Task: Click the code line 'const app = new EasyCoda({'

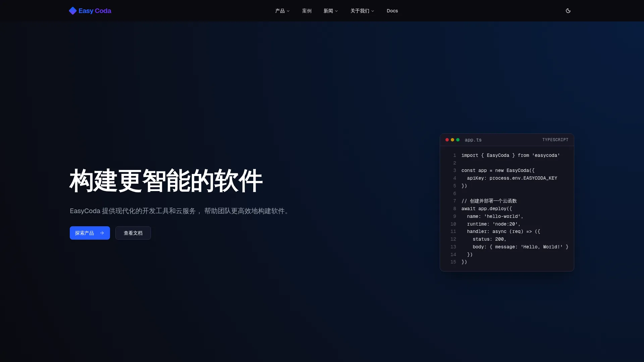Action: pos(498,170)
